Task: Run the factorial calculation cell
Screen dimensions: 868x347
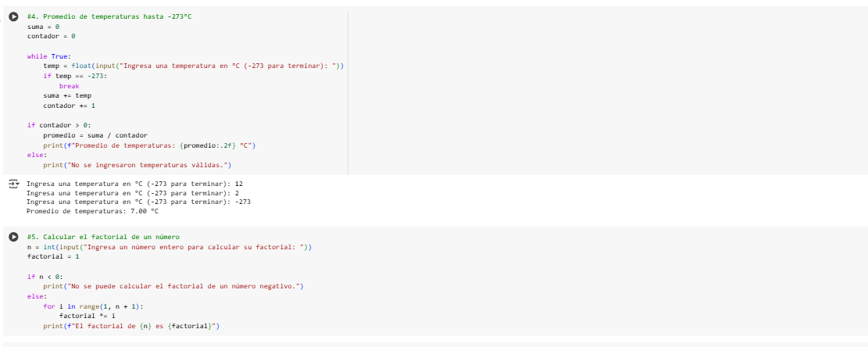Action: [x=14, y=237]
